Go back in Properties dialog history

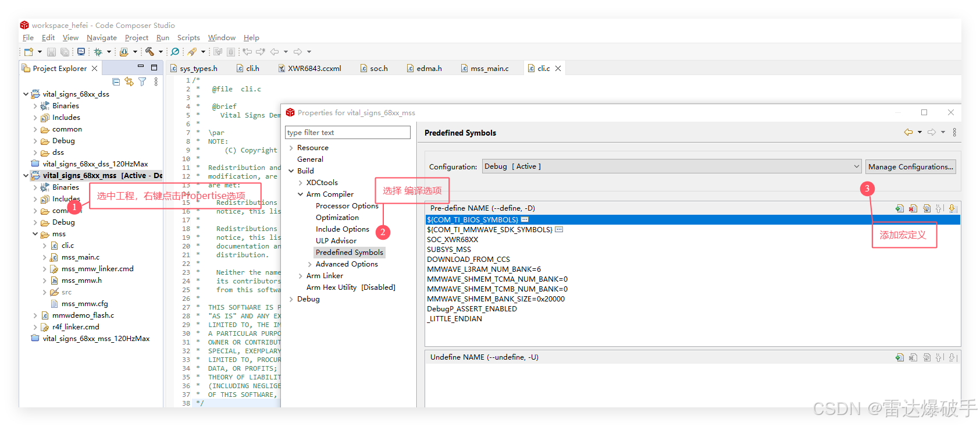coord(908,132)
